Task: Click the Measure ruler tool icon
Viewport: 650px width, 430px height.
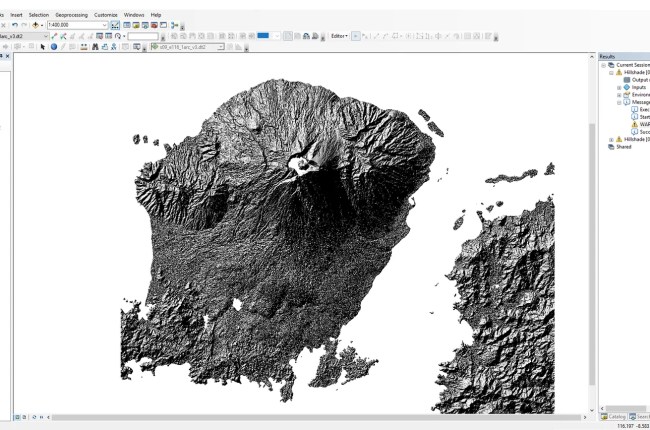Action: (84, 47)
